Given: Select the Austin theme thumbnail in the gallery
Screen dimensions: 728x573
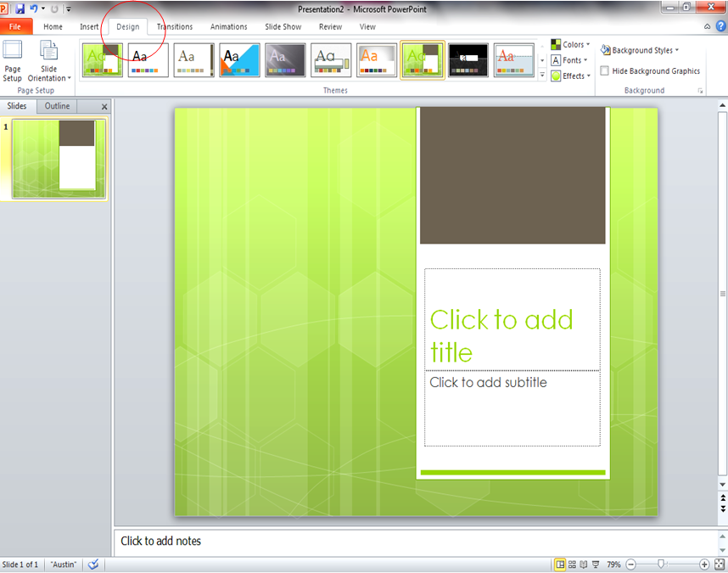Looking at the screenshot, I should [422, 60].
